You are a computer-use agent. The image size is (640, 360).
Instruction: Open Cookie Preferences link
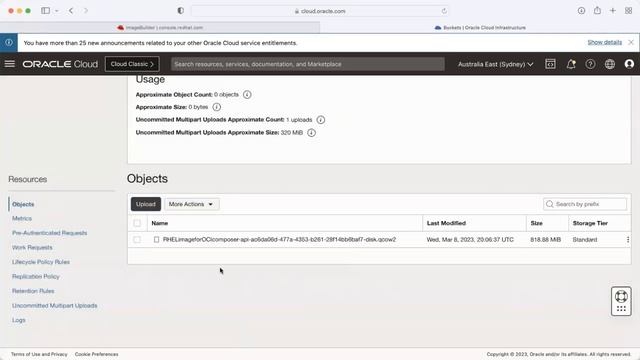pos(97,354)
